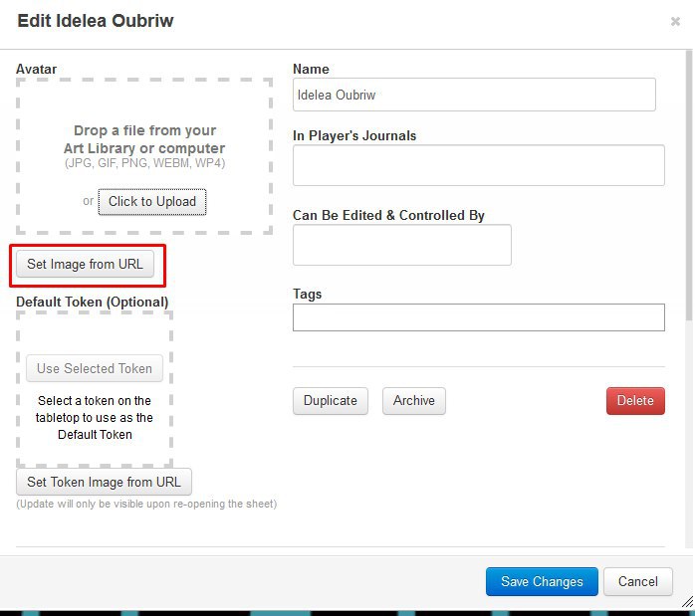Close the Edit Idelea Oubriw dialog
Image resolution: width=695 pixels, height=616 pixels.
coord(675,21)
